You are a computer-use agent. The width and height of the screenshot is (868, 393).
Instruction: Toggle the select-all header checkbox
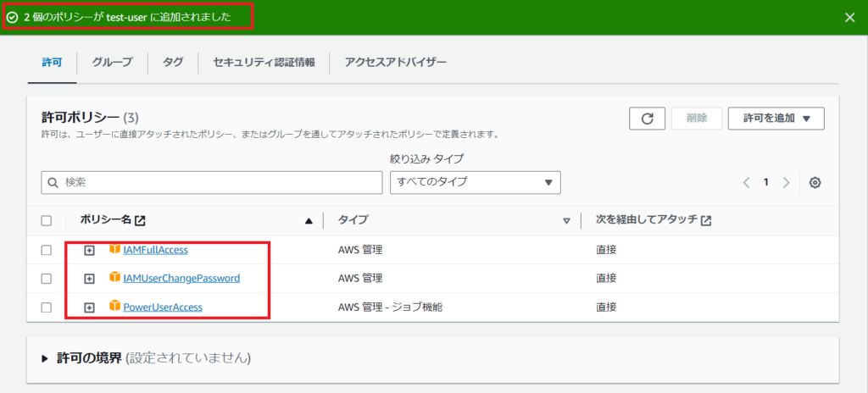click(47, 221)
